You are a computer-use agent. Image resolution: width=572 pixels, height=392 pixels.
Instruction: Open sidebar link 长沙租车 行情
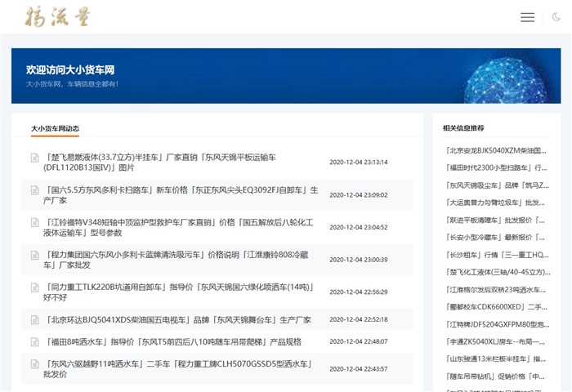tap(497, 255)
